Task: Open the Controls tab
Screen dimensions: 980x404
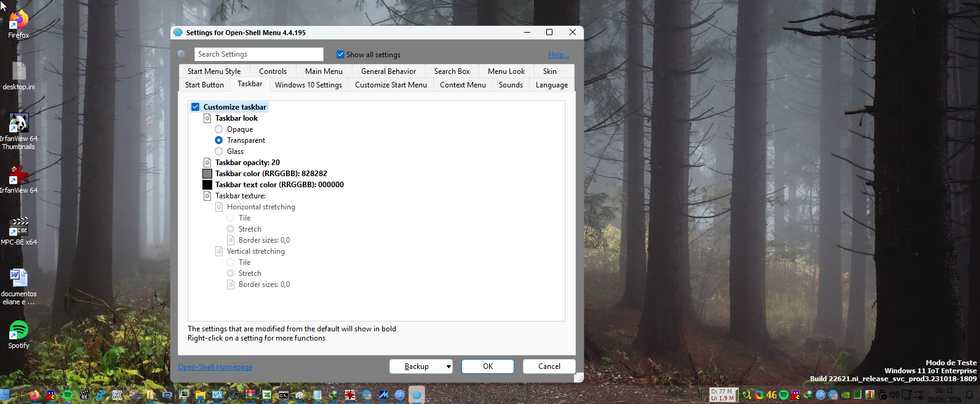Action: coord(273,71)
